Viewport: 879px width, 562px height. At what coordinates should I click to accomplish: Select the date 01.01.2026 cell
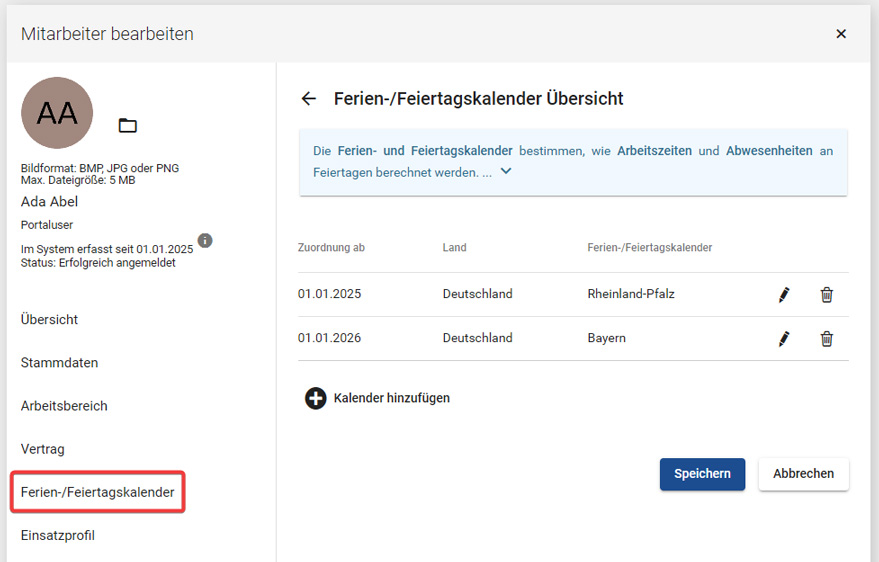(329, 338)
